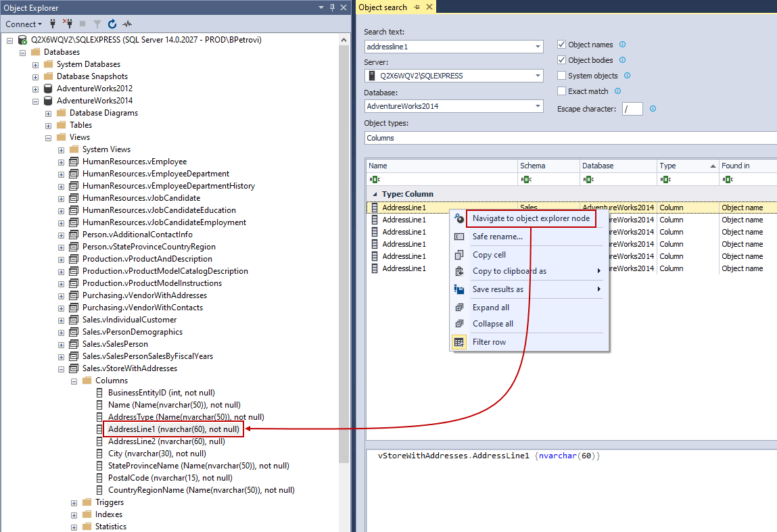Enable the Exact match option
Viewport: 777px width, 532px height.
pyautogui.click(x=561, y=91)
